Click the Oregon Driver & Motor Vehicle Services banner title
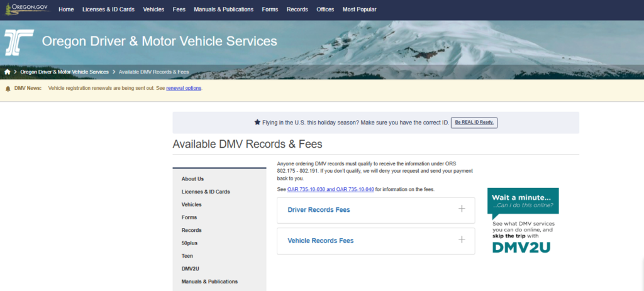Viewport: 644px width, 291px height. [159, 41]
